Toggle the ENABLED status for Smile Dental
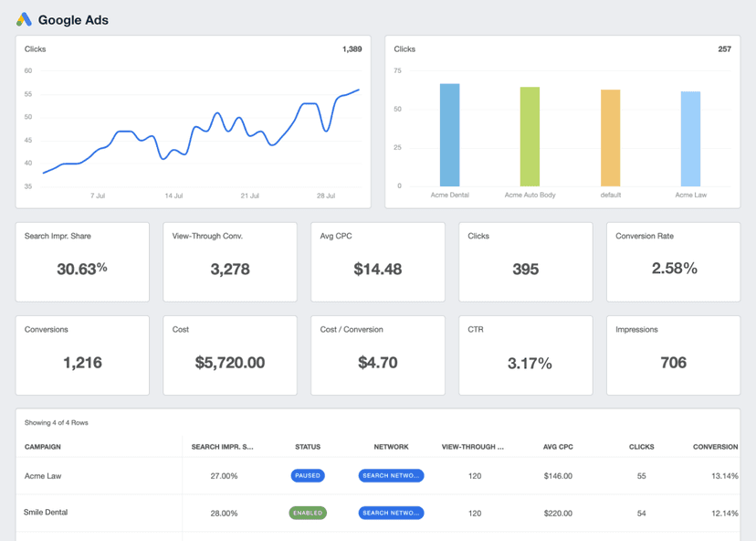The width and height of the screenshot is (756, 541). click(308, 513)
